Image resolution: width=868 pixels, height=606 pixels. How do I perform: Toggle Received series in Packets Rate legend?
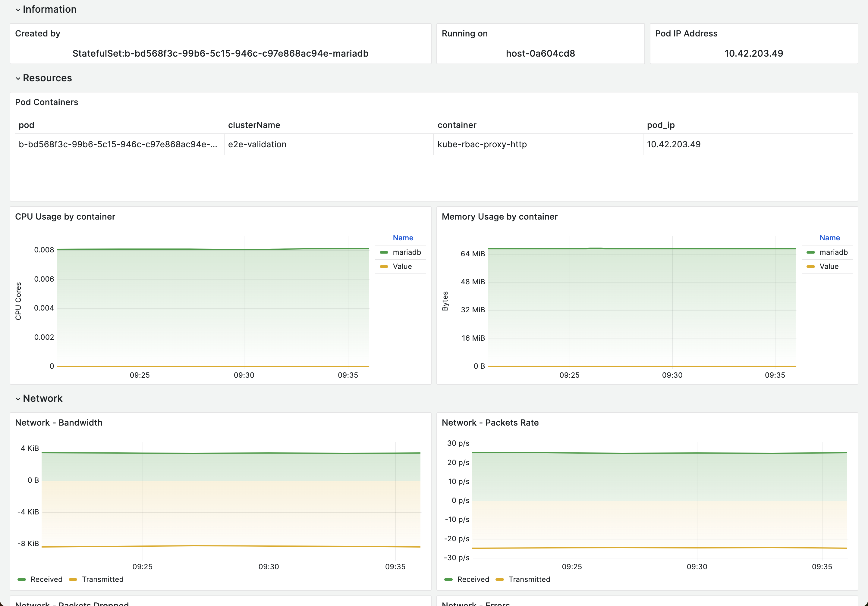pos(473,579)
